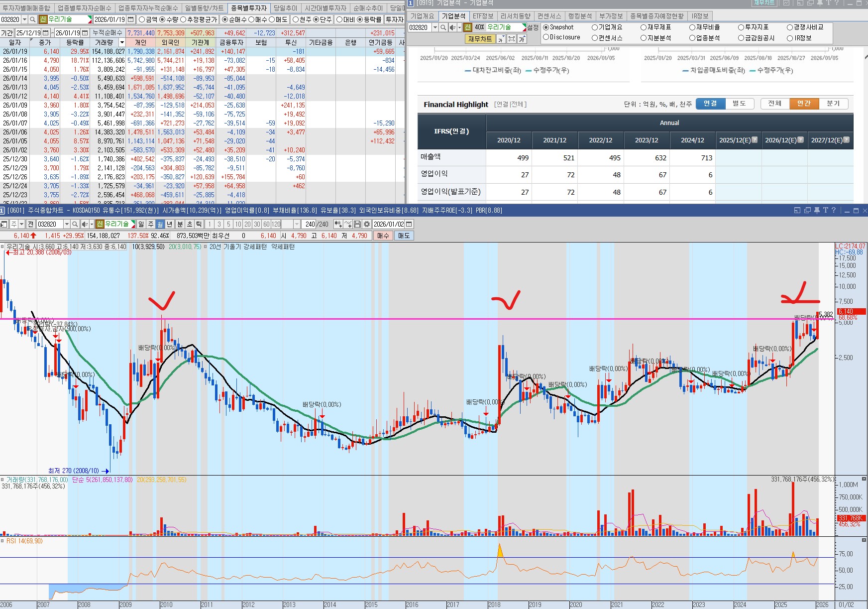Click speaker icon in chart toolbar
The height and width of the screenshot is (609, 868).
[x=84, y=224]
